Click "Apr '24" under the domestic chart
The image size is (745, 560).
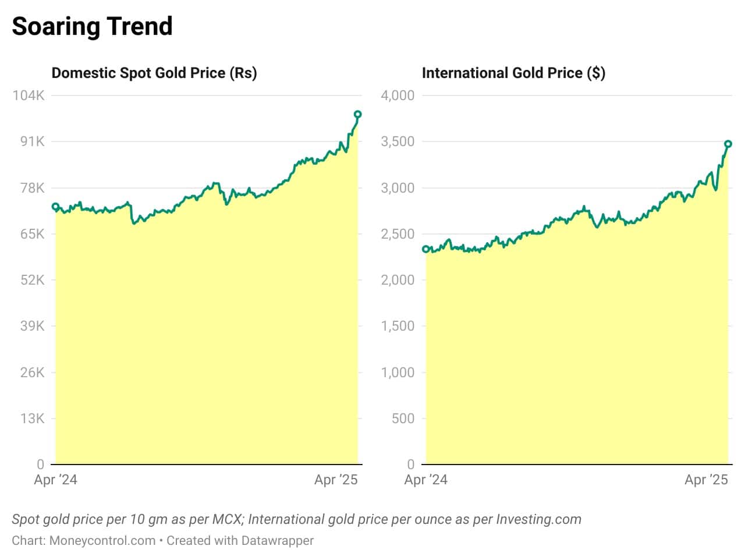point(56,480)
